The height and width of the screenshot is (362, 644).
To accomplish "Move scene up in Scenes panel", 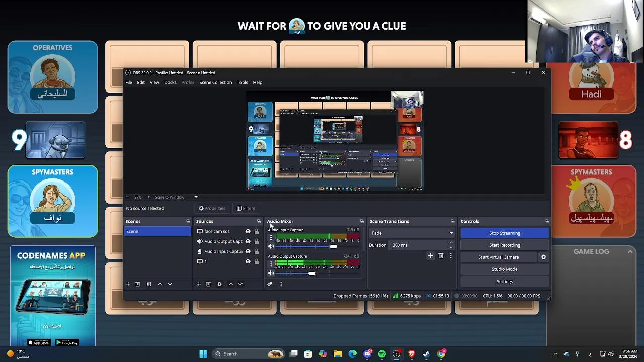I will [x=160, y=284].
